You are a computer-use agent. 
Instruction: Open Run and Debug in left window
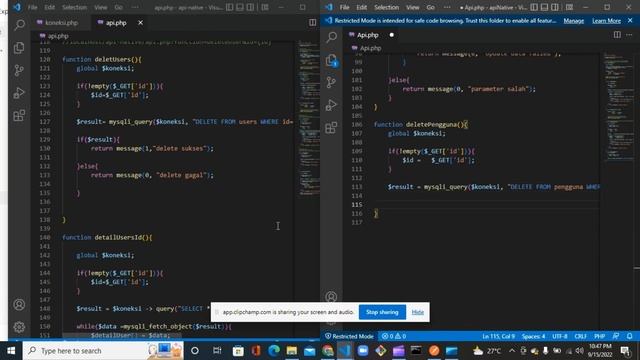click(19, 93)
